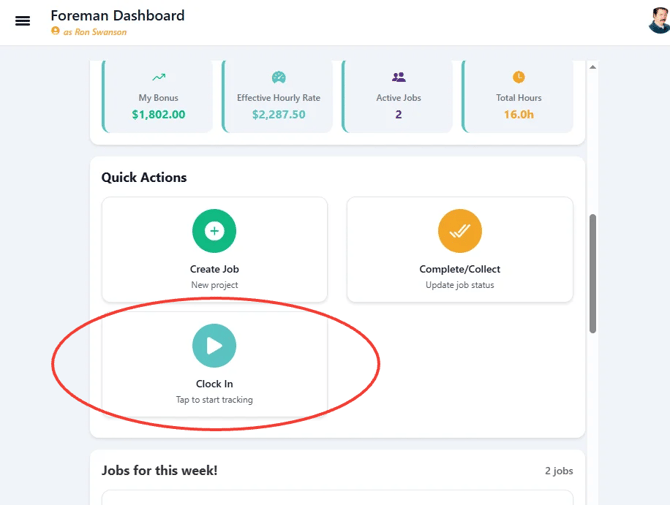Click the 'New project' subtitle
Screen dimensions: 670x505
[215, 285]
